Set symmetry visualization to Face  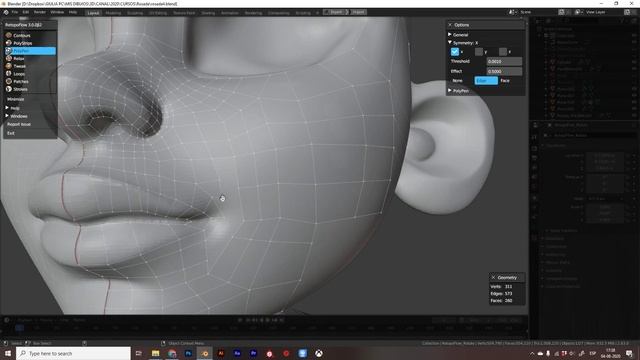coord(505,81)
